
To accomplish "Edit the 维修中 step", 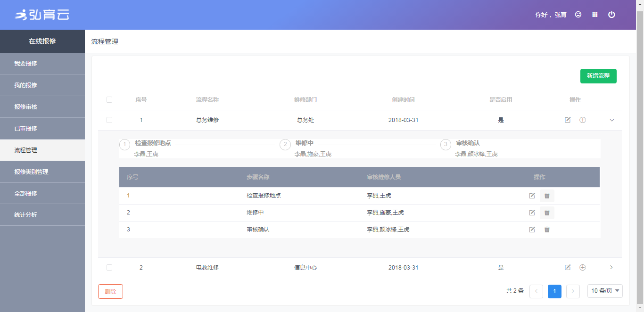I will coord(532,213).
